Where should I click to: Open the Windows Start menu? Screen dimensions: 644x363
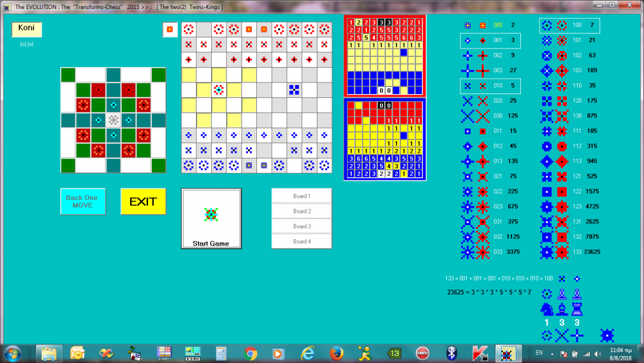[13, 353]
